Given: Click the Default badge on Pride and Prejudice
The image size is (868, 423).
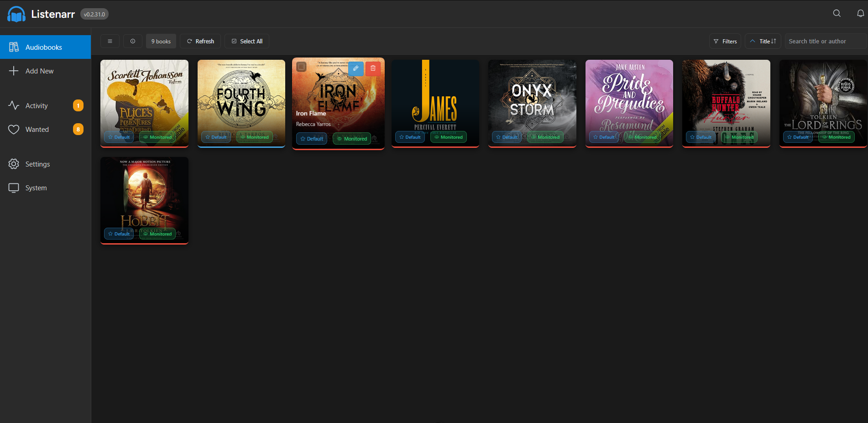Looking at the screenshot, I should point(604,137).
